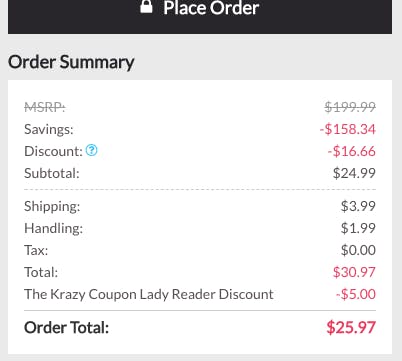The image size is (402, 361).
Task: Click the $199.99 MSRP price
Action: point(350,107)
